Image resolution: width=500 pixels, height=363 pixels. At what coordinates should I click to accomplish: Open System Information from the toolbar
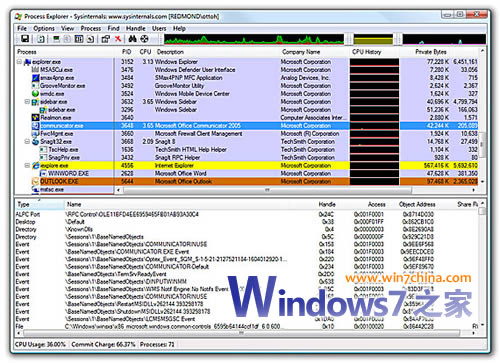57,39
